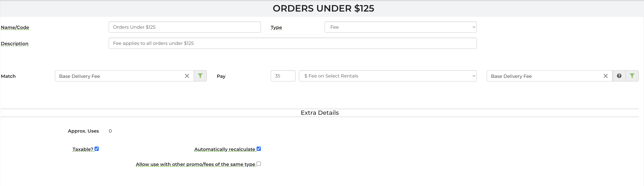Click the Extra Details section header

click(320, 113)
